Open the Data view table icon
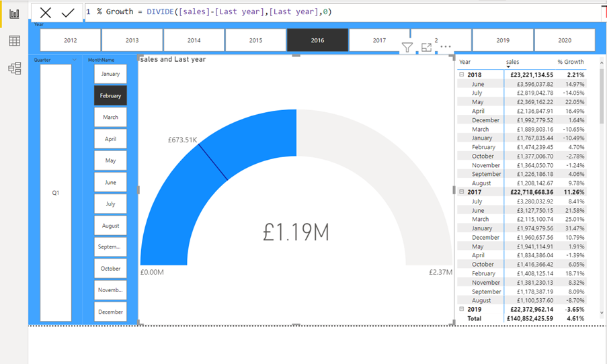The height and width of the screenshot is (364, 607). tap(14, 41)
